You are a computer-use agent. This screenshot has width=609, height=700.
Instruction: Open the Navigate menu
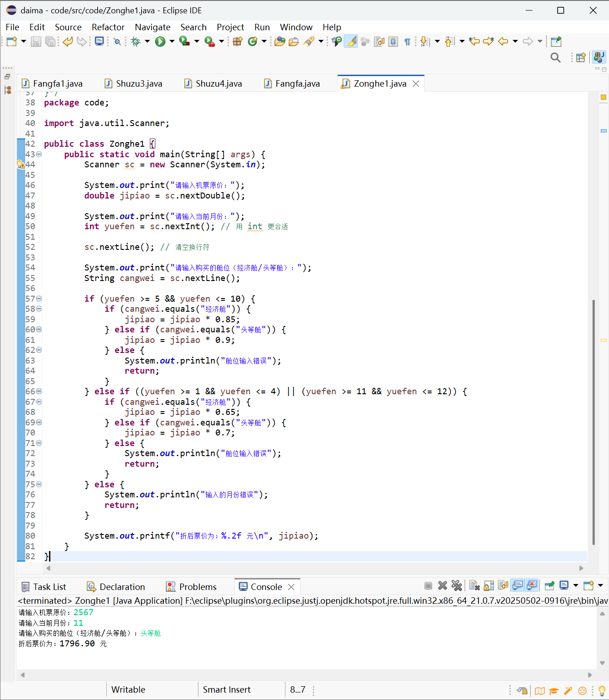coord(153,27)
